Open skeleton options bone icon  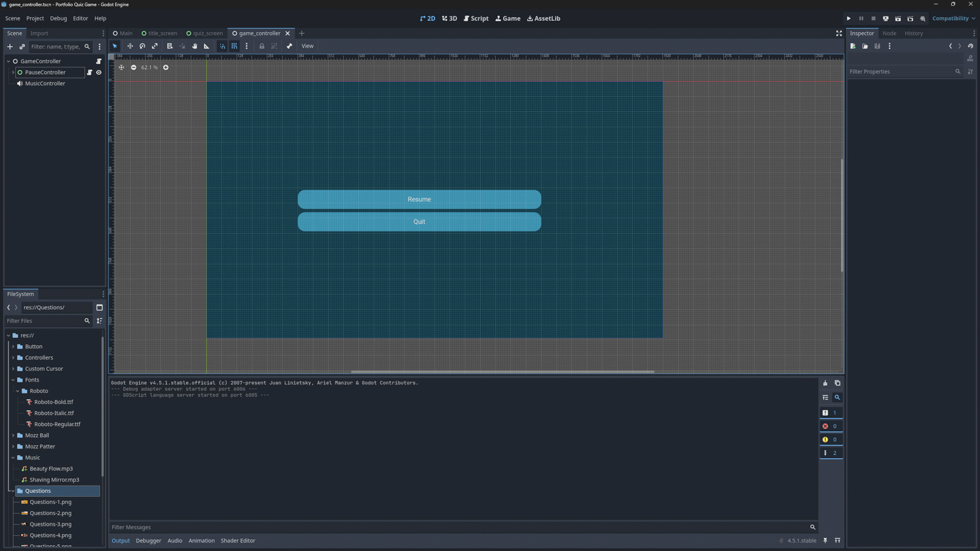point(289,46)
